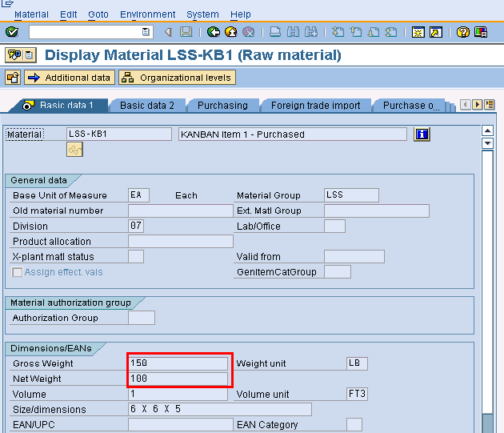The width and height of the screenshot is (504, 433).
Task: Open the Customize Local Layout icon
Action: (481, 32)
